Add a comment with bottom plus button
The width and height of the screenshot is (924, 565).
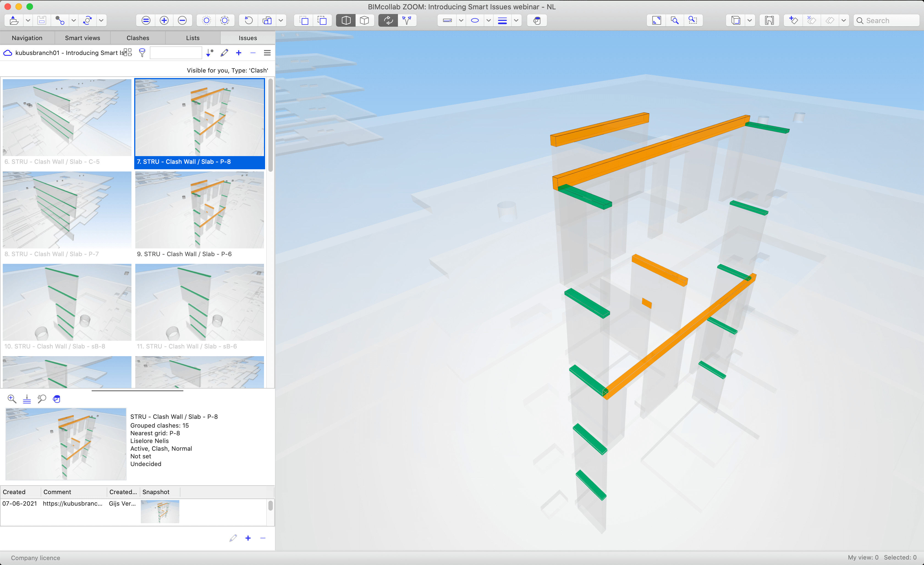coord(248,538)
